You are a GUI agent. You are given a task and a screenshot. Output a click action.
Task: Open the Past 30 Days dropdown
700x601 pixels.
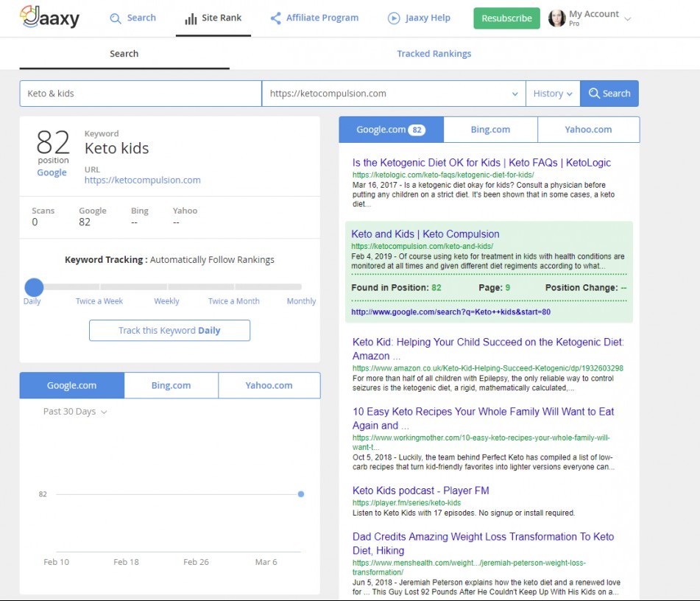(75, 412)
